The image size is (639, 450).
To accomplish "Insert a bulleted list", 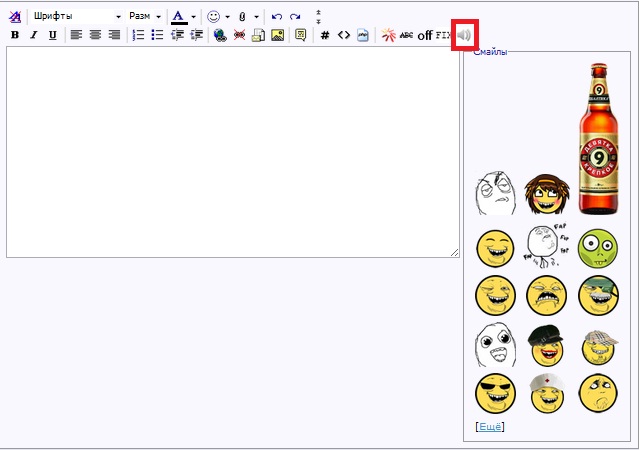I will pyautogui.click(x=157, y=35).
